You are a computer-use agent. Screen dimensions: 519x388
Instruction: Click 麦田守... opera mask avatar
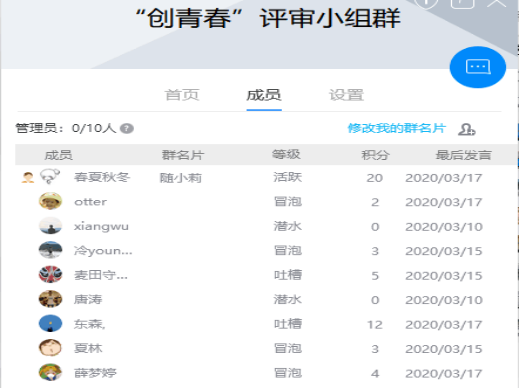click(x=50, y=275)
